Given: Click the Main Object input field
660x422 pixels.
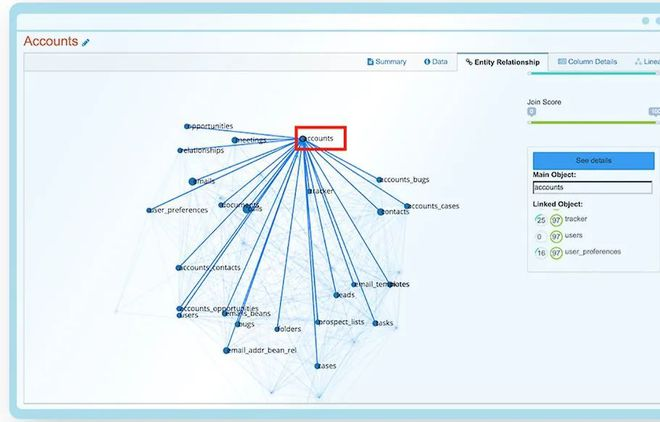Looking at the screenshot, I should tap(592, 187).
